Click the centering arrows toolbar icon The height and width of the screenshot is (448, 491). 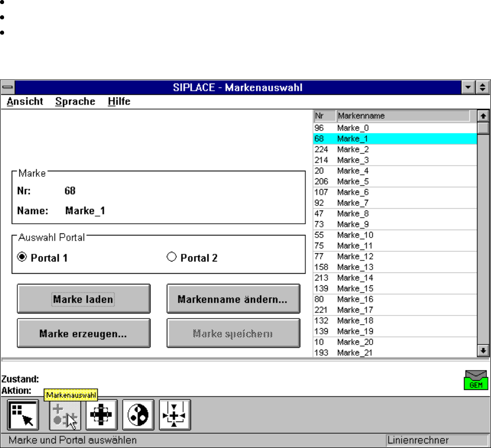click(175, 415)
